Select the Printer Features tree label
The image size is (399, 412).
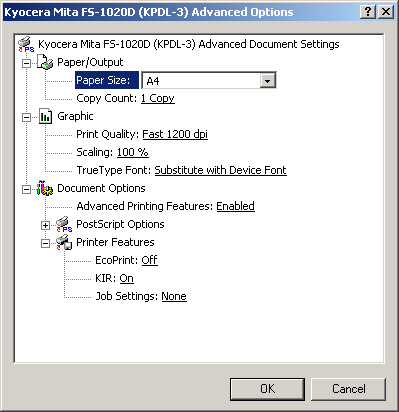115,242
